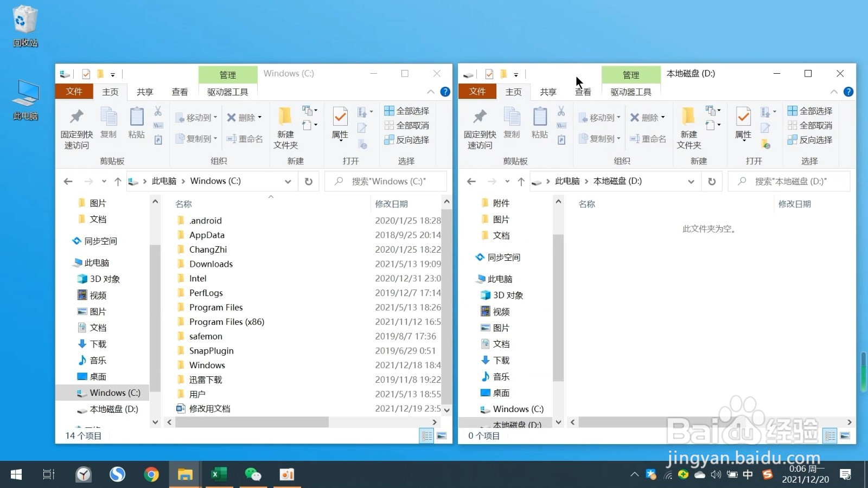Image resolution: width=868 pixels, height=488 pixels.
Task: Switch to Share tab in Windows (C:) window
Action: pyautogui.click(x=145, y=92)
